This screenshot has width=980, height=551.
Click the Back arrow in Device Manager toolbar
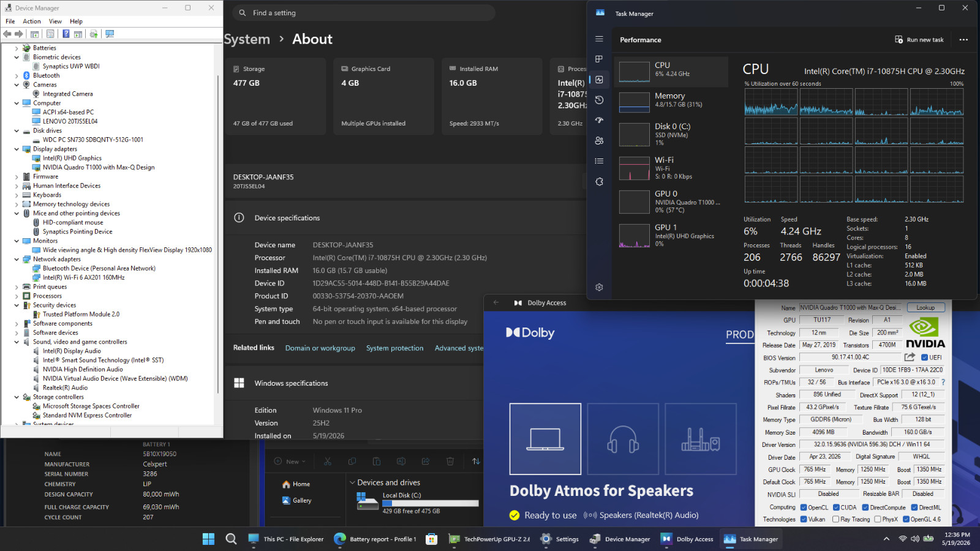coord(7,34)
